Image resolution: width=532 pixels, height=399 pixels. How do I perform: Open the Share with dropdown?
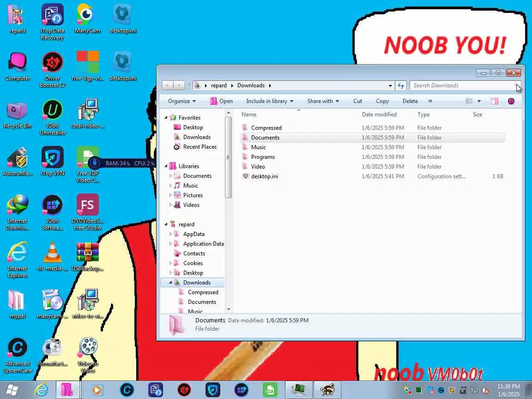click(323, 101)
